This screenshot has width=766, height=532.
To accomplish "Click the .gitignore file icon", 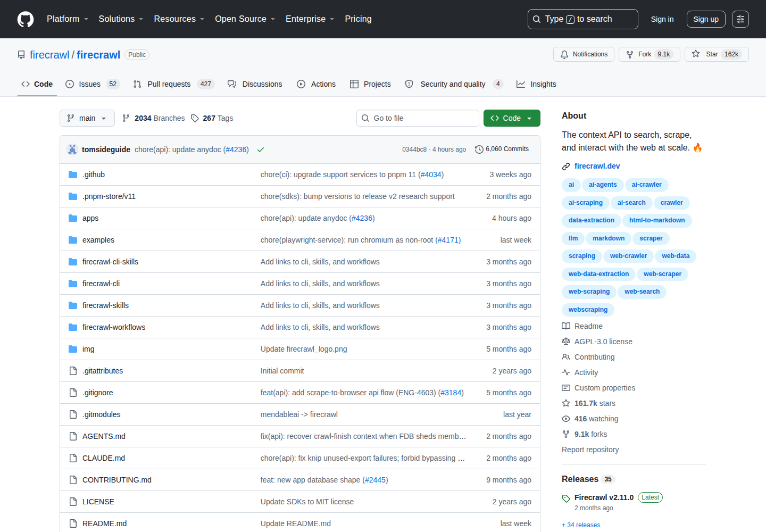I will coord(73,393).
